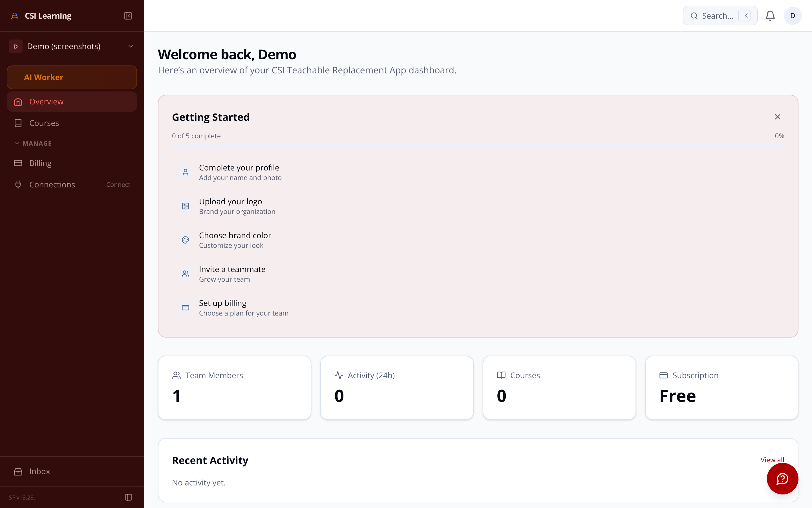Screen dimensions: 812x508
Task: Open the D user avatar menu
Action: 793,16
